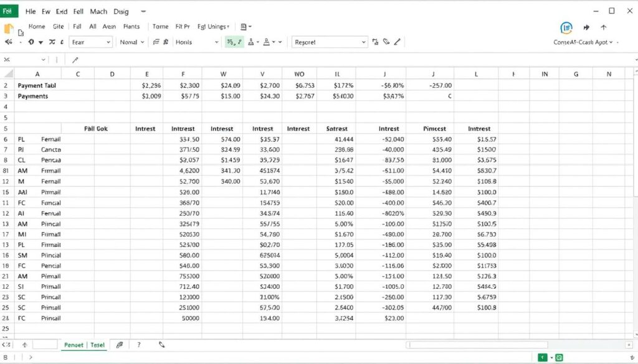Click the Fall Gok header cell
Screen dimensions: 638x364
tap(96, 129)
